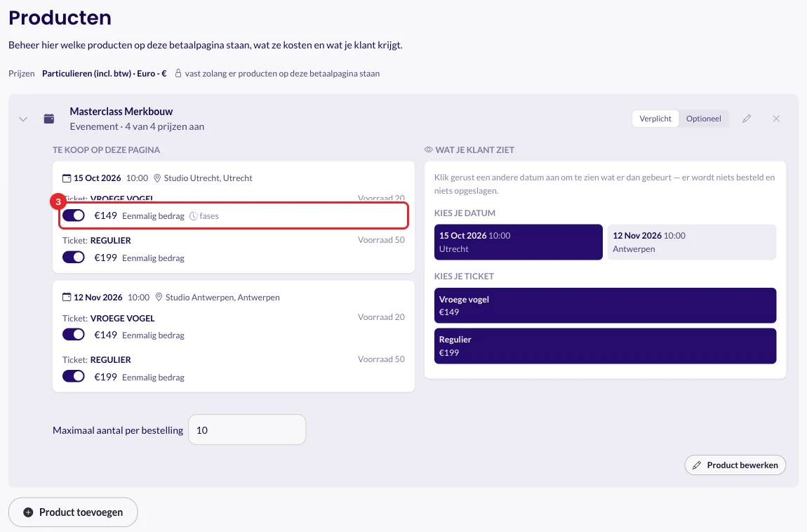Click the Producten heading
Image resolution: width=807 pixels, height=532 pixels.
tap(60, 18)
